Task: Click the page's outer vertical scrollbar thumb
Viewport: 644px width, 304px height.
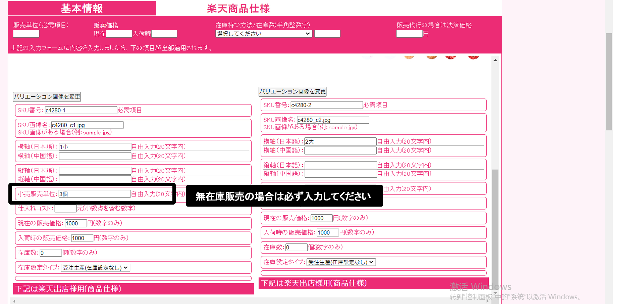Action: 609,81
